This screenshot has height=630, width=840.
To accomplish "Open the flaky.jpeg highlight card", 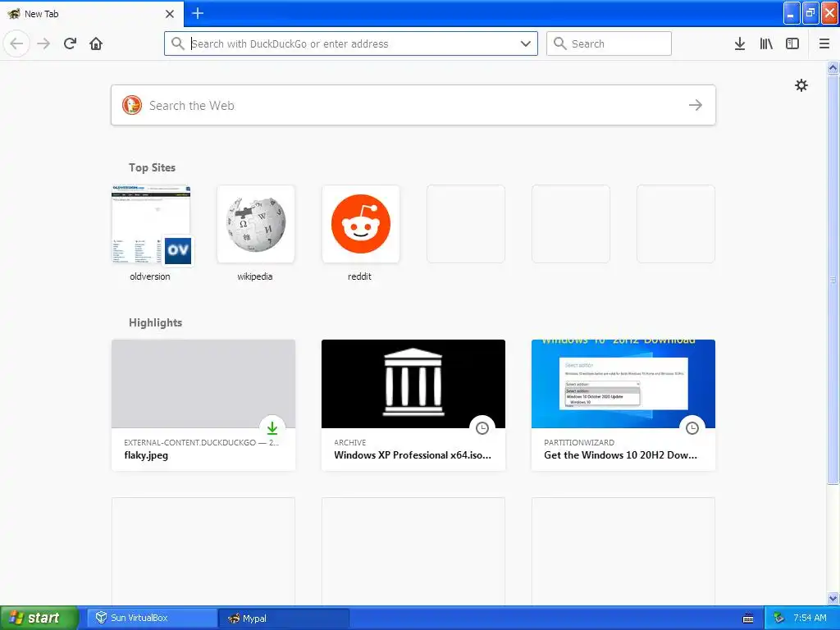I will [x=203, y=405].
